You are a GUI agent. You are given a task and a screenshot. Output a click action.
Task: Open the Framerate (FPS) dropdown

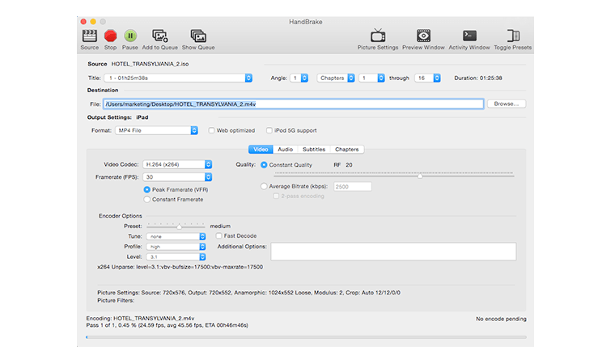pyautogui.click(x=177, y=177)
